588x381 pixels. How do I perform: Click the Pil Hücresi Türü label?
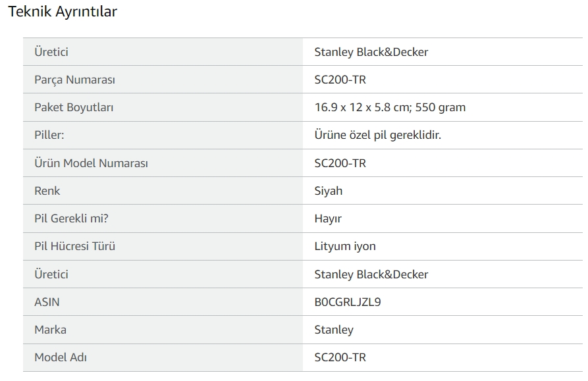pos(74,246)
